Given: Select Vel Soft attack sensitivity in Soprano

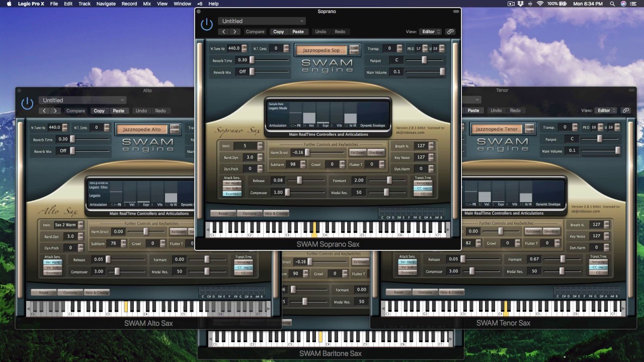Looking at the screenshot, I should 232,189.
